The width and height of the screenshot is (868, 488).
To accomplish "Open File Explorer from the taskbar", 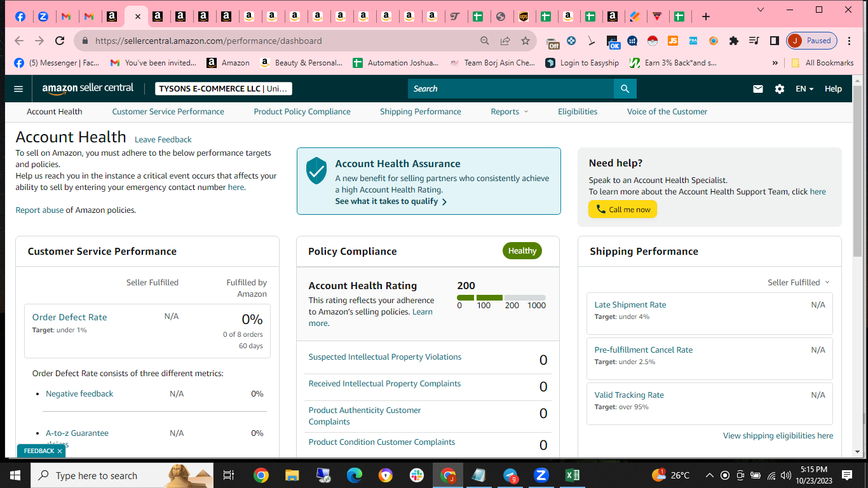I will pos(292,475).
